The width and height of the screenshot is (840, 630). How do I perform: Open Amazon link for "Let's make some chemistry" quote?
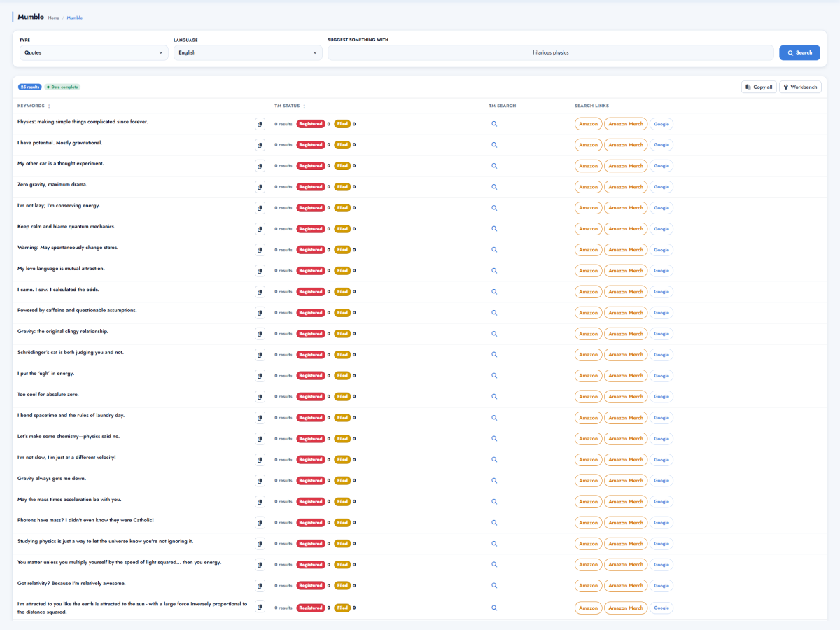click(589, 439)
